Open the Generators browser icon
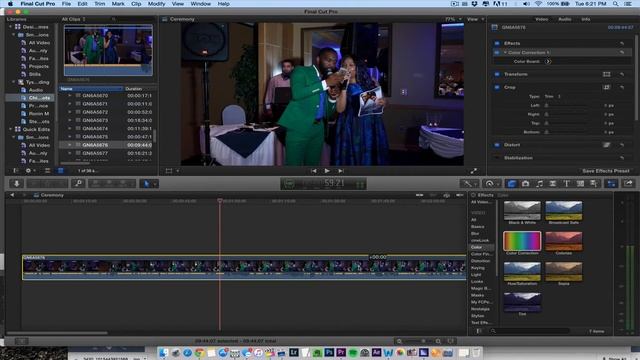 point(580,184)
